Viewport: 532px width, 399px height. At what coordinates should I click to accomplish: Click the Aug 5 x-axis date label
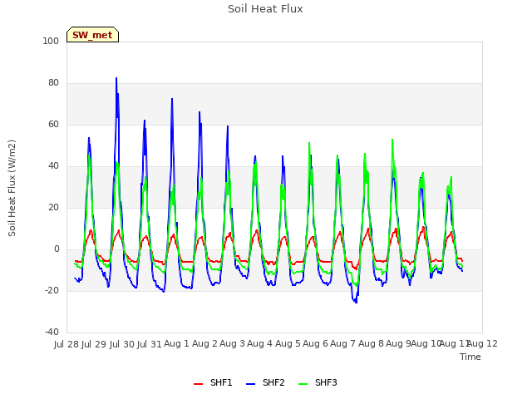288,344
